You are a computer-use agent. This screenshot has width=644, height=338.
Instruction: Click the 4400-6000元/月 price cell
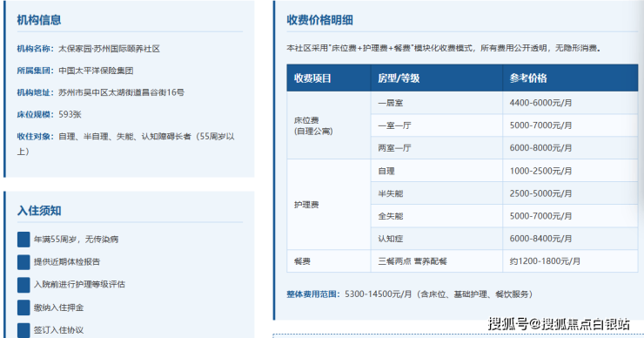pyautogui.click(x=570, y=103)
